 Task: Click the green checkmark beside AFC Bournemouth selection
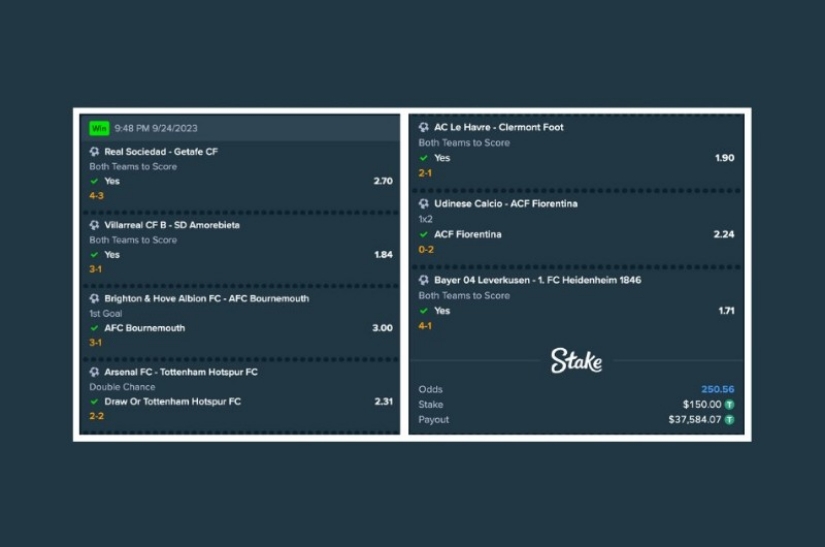94,328
